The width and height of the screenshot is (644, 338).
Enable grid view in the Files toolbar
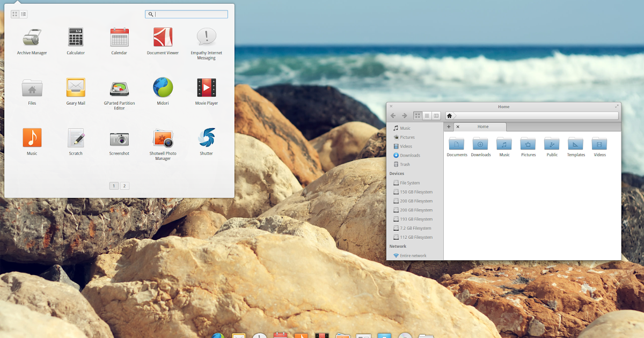(417, 115)
